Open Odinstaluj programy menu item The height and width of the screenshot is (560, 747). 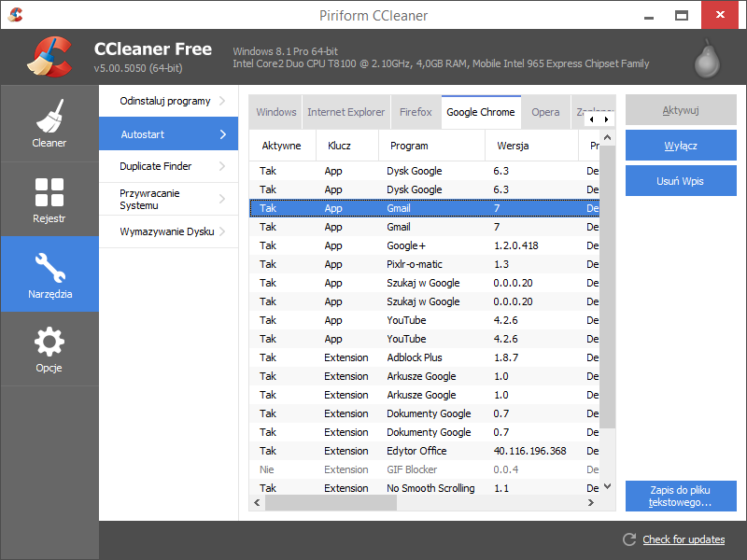169,101
